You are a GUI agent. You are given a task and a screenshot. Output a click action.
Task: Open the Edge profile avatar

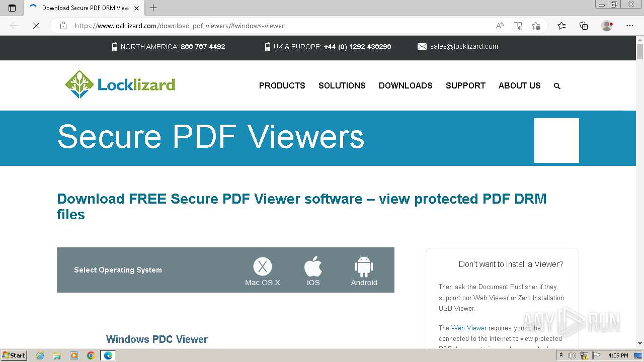pos(607,26)
